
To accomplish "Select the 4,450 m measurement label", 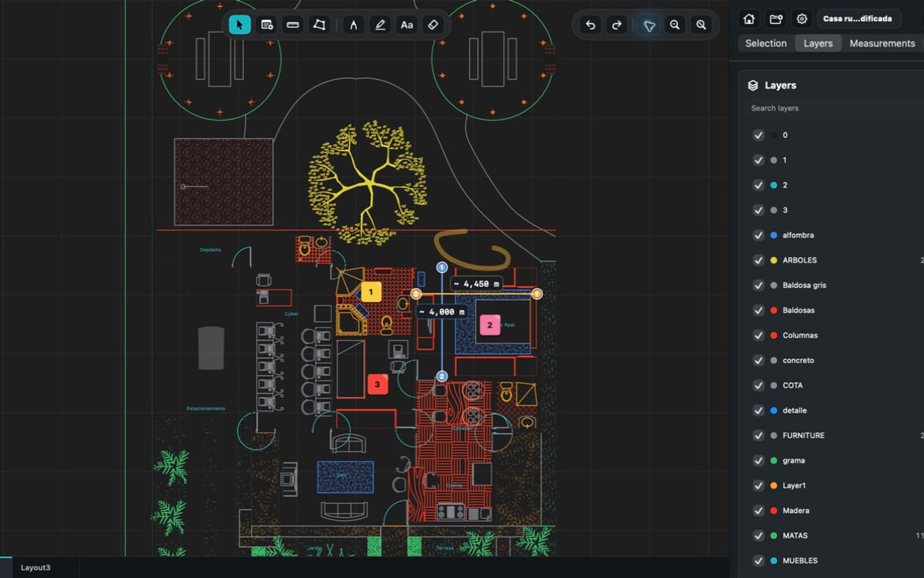I will coord(476,284).
